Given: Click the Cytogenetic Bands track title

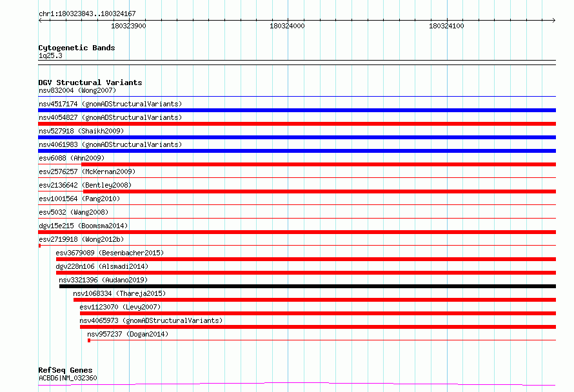Looking at the screenshot, I should click(x=77, y=48).
